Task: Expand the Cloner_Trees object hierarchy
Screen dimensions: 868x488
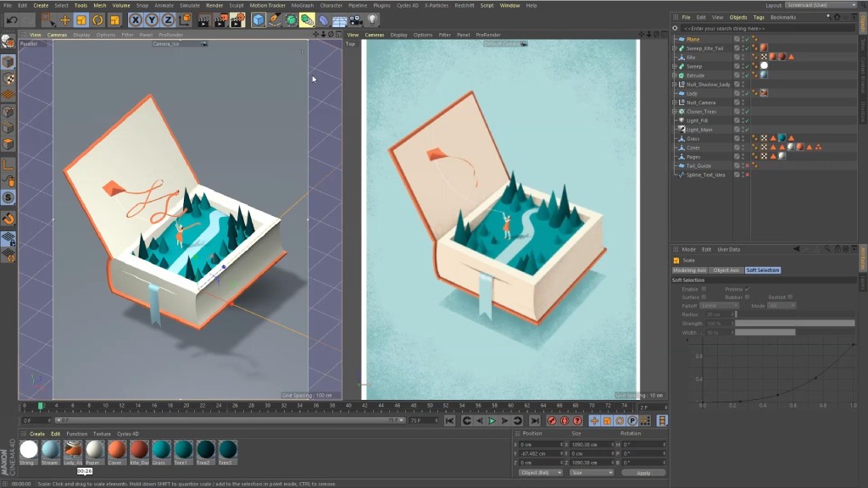Action: click(675, 111)
